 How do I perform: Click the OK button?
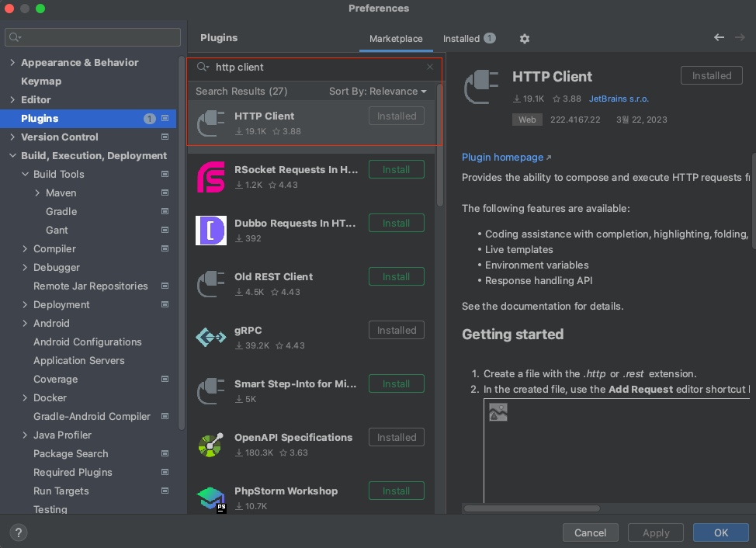coord(721,532)
